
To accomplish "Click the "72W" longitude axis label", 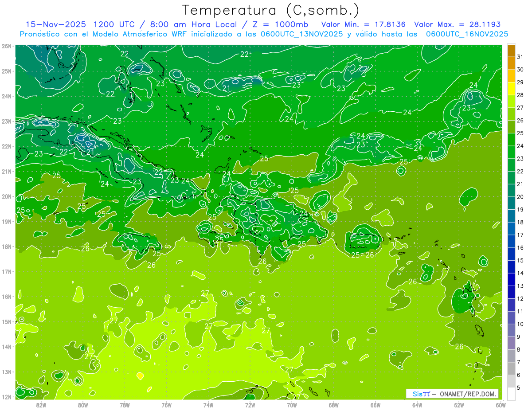I will coord(250,405).
